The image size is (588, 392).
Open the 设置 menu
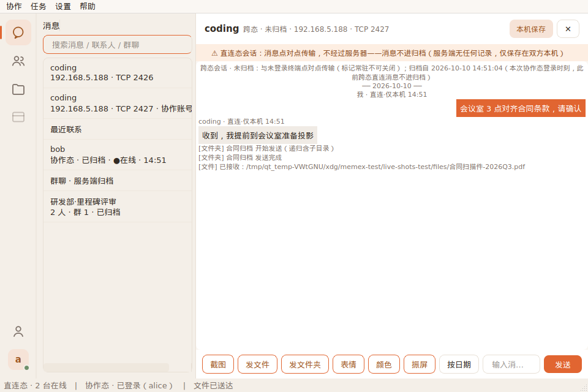tap(62, 6)
